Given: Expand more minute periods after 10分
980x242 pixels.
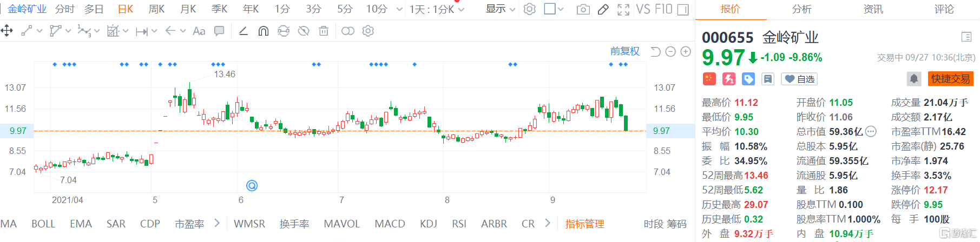Looking at the screenshot, I should click(399, 9).
